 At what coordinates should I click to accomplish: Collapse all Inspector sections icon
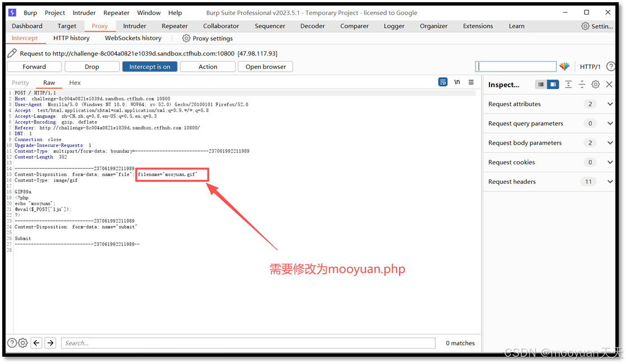[582, 84]
